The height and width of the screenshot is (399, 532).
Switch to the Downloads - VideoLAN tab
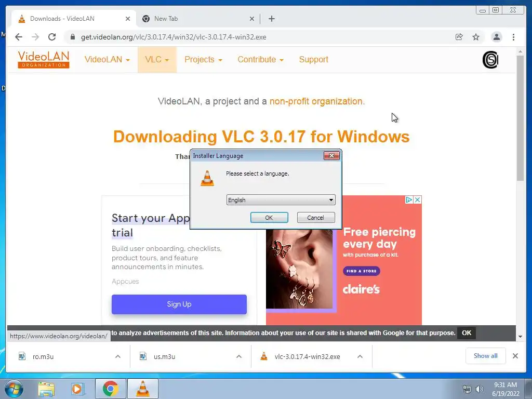click(x=73, y=19)
